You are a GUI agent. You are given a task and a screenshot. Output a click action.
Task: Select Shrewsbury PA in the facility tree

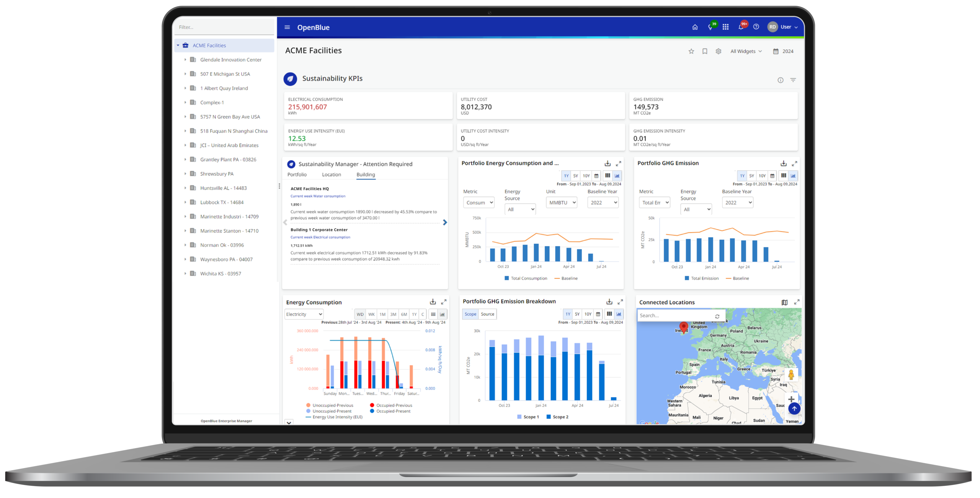click(217, 174)
